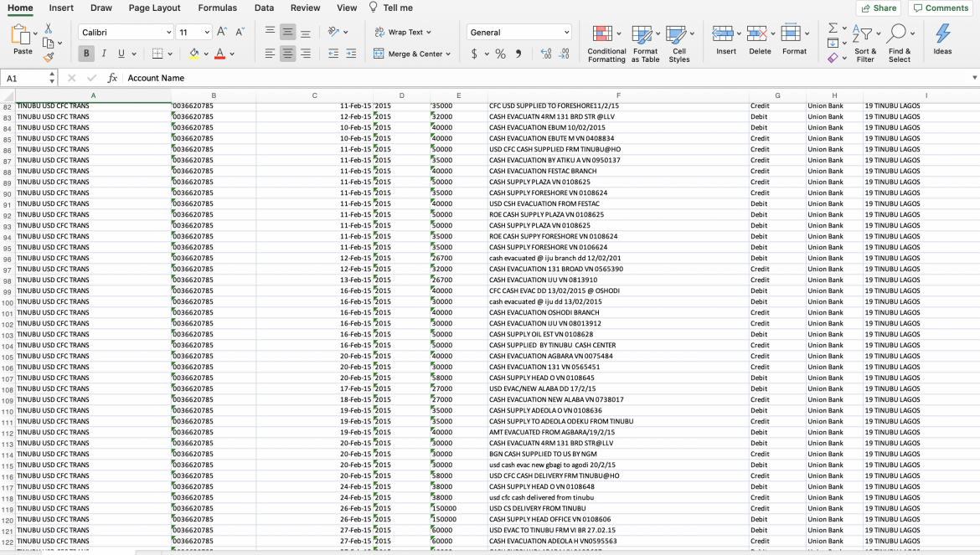Viewport: 980px width, 555px height.
Task: Open Merge & Center dropdown arrow
Action: click(448, 54)
